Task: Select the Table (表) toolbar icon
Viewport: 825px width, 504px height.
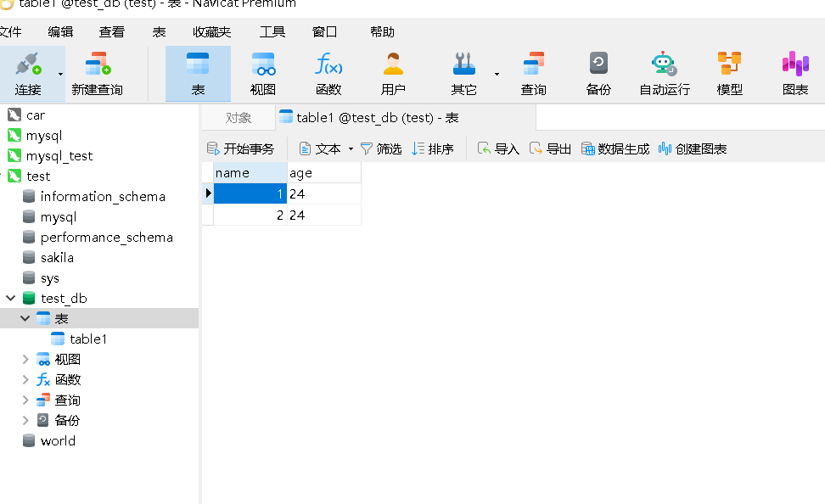Action: click(x=198, y=74)
